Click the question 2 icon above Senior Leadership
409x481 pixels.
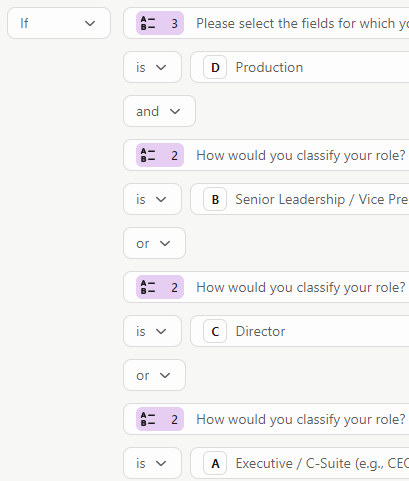(x=160, y=155)
